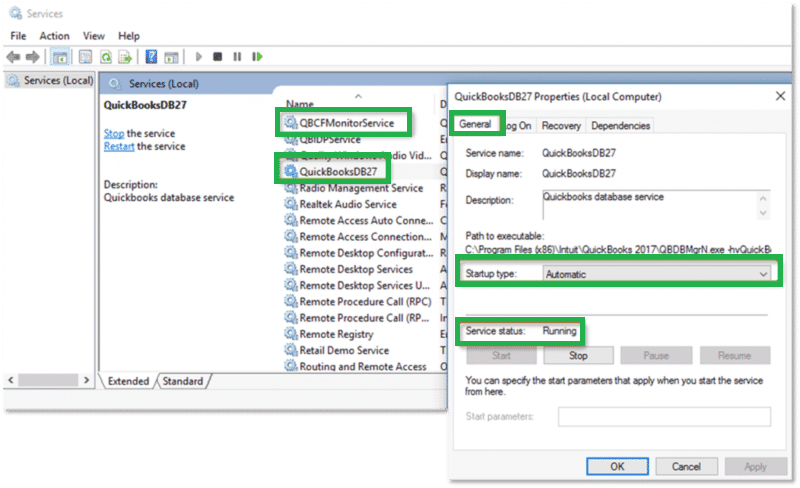Click the OK button

click(617, 466)
